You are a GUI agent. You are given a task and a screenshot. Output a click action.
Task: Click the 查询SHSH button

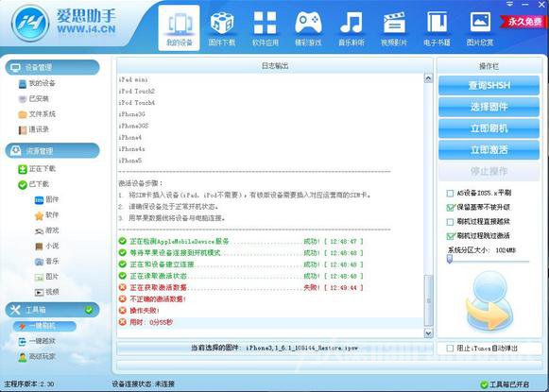(x=489, y=85)
